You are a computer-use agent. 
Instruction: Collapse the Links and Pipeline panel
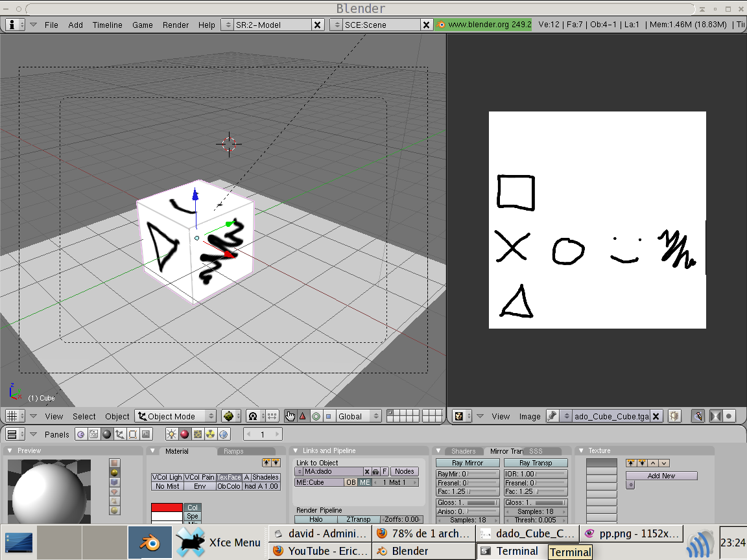pyautogui.click(x=295, y=450)
